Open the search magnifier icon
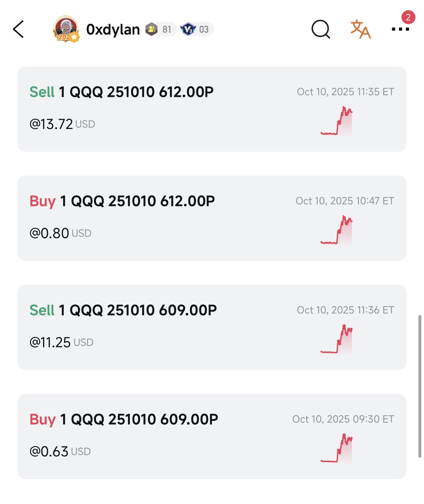Viewport: 424px width, 504px height. pyautogui.click(x=320, y=29)
